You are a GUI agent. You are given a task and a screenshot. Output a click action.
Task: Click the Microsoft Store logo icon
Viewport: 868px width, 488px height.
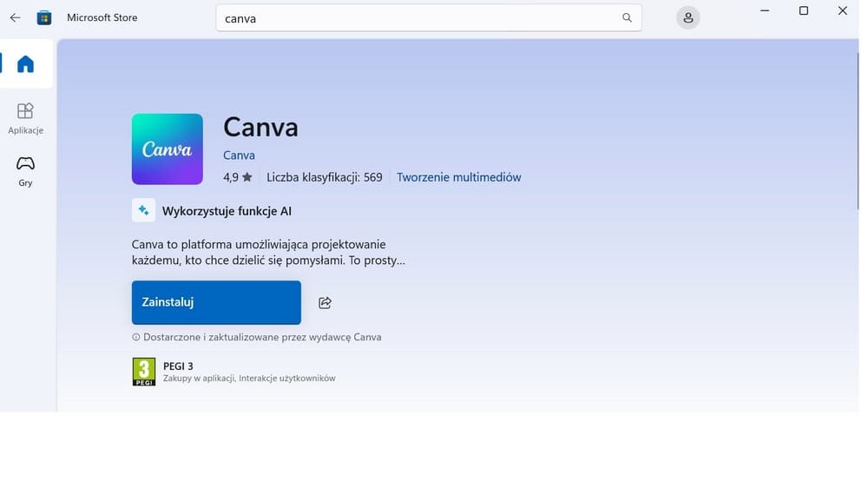(44, 17)
